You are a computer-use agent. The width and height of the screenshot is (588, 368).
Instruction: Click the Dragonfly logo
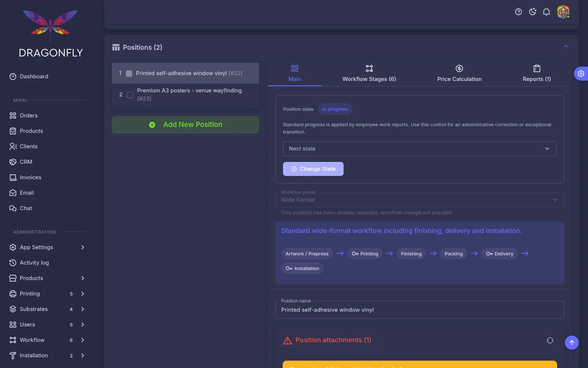[50, 33]
